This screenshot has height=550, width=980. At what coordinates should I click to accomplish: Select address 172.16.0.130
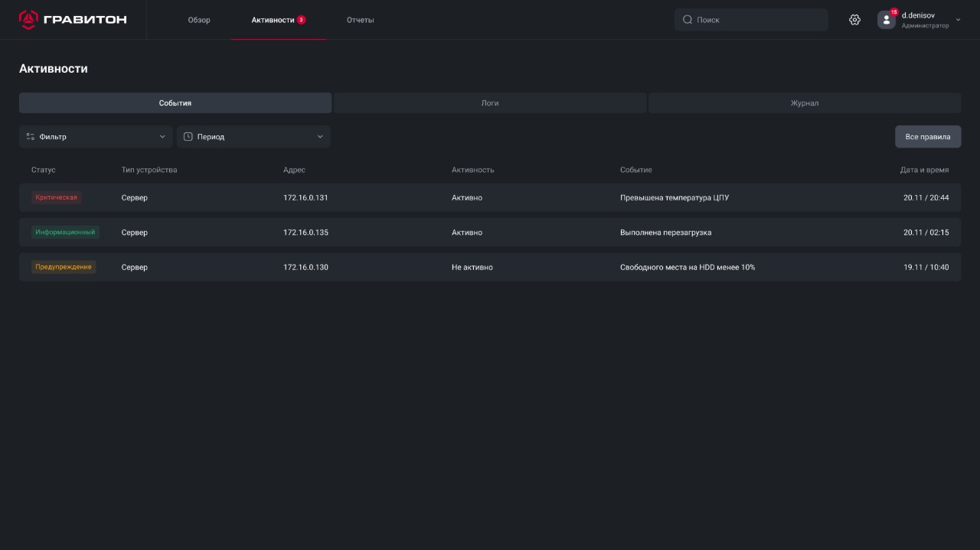pyautogui.click(x=305, y=267)
